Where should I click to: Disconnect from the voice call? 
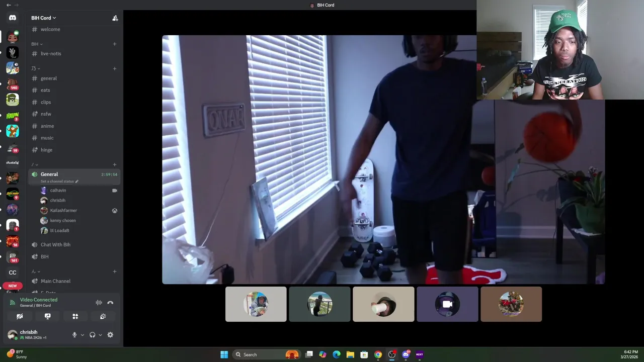click(110, 303)
